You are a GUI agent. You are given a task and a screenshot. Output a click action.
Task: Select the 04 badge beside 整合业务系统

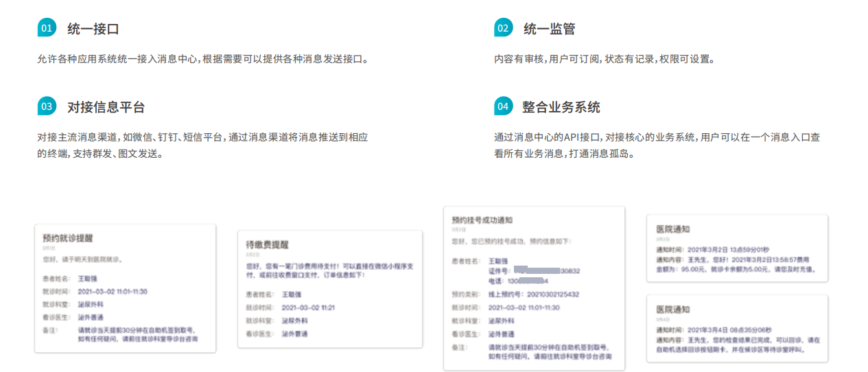point(503,106)
